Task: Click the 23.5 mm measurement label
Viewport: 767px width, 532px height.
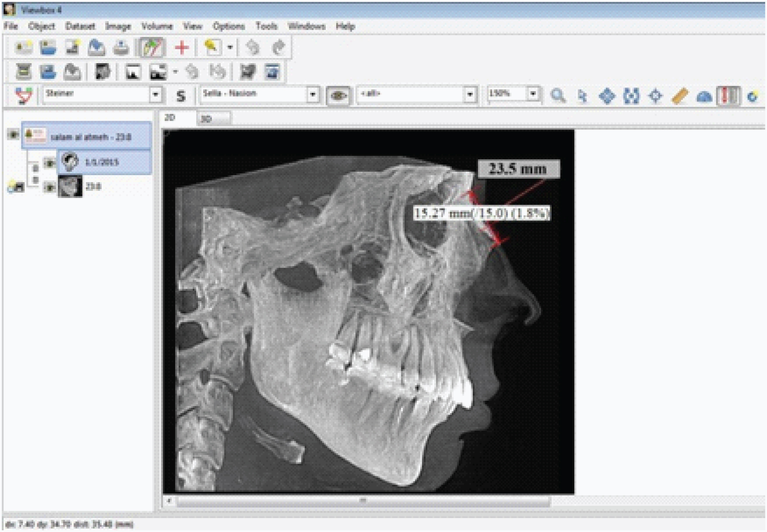Action: (518, 169)
